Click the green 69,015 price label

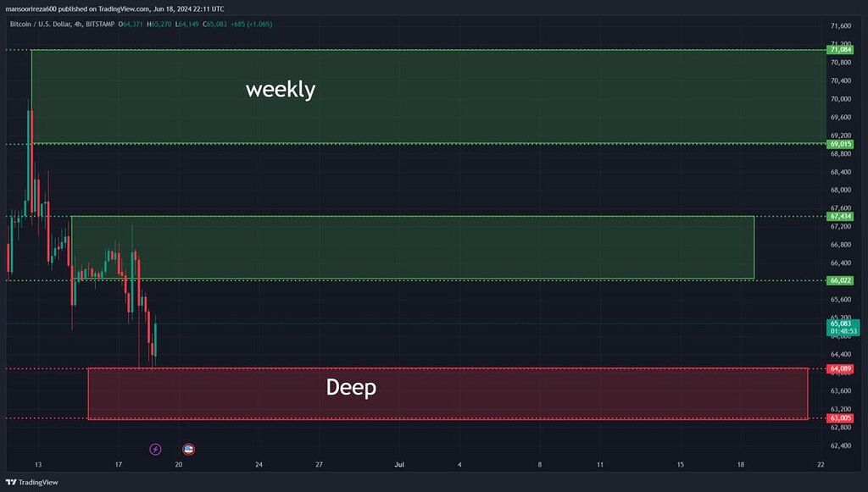840,145
